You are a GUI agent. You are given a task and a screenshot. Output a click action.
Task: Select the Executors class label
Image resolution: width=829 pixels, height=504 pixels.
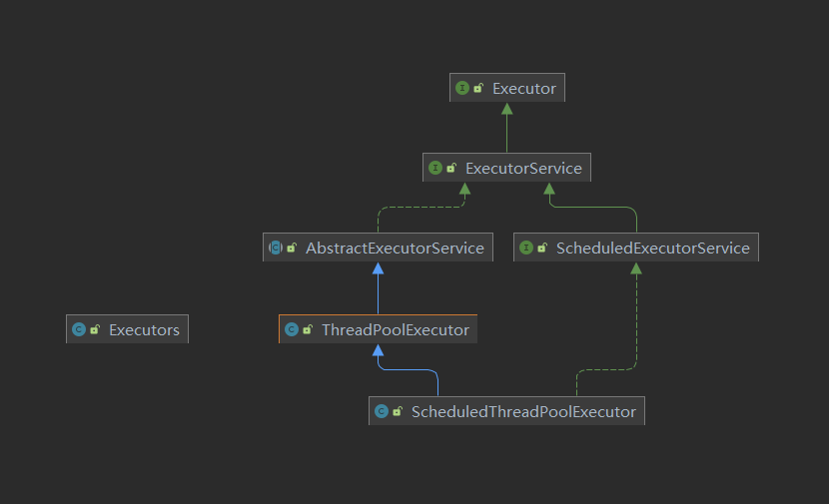(x=144, y=329)
